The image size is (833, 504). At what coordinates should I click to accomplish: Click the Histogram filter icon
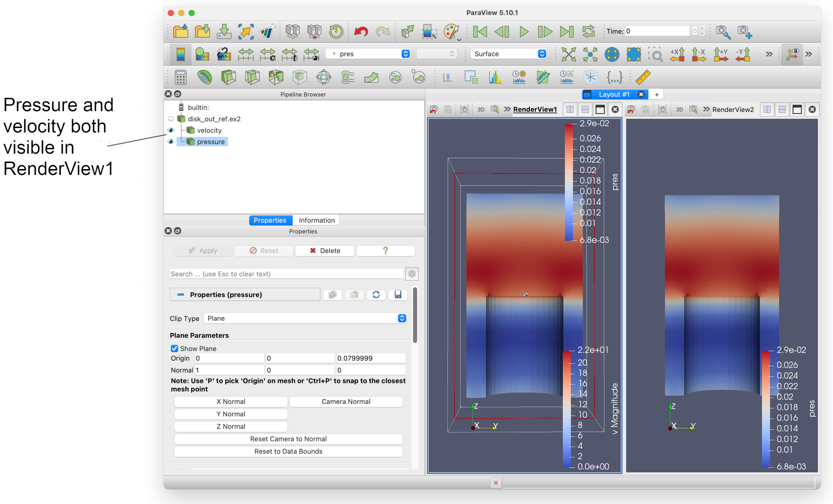(495, 77)
